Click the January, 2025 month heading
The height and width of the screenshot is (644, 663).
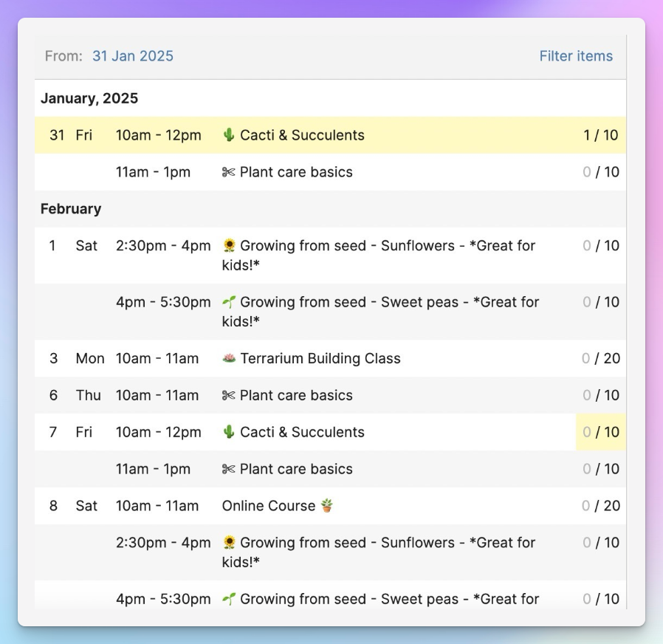89,98
